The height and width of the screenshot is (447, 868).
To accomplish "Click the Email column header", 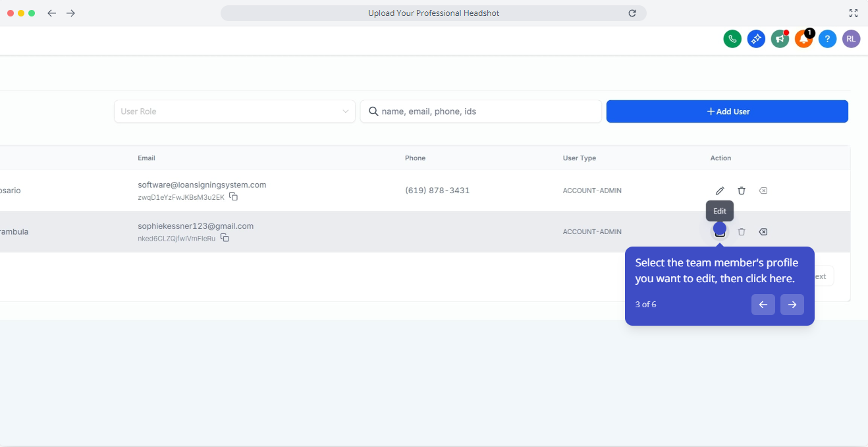I will coord(146,158).
